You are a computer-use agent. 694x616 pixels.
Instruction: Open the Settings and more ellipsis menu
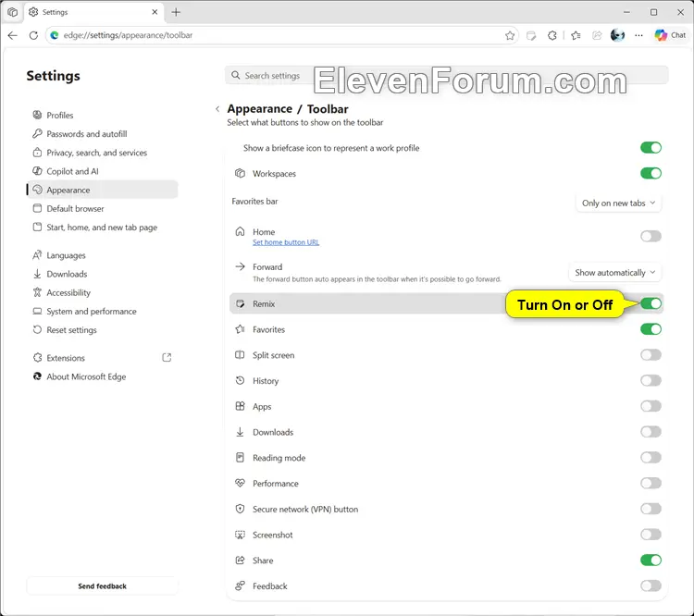point(638,35)
